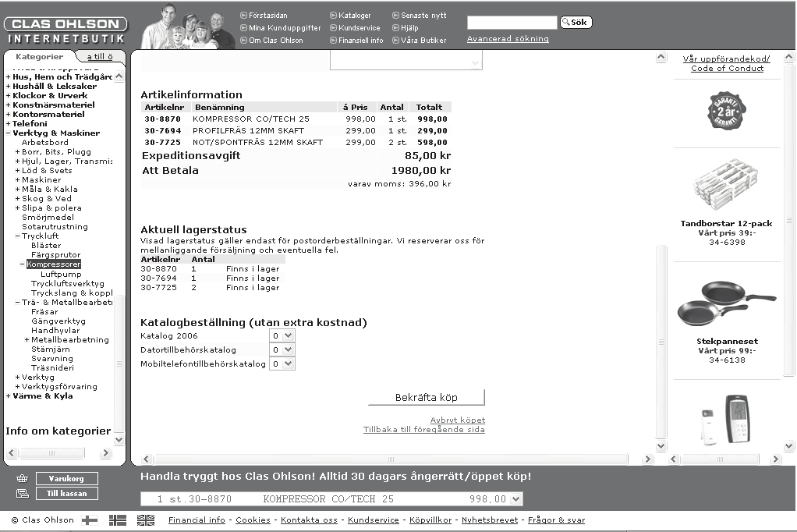Expand the Konstnärsmateriel category
Viewport: 797px width, 532px height.
click(x=8, y=105)
